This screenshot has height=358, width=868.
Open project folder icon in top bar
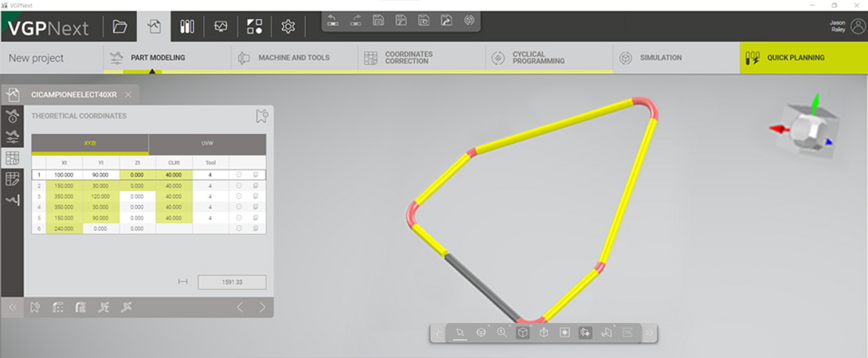coord(119,27)
